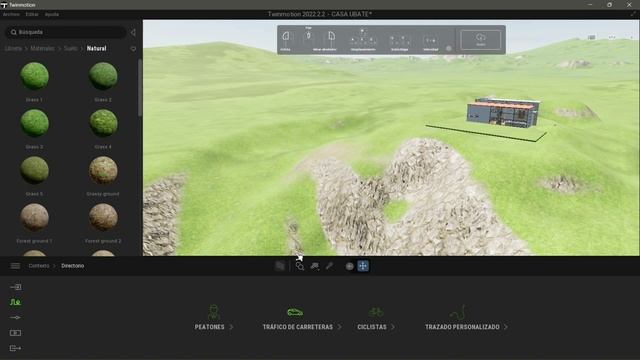Click the custom path curve icon
Image resolution: width=640 pixels, height=360 pixels.
458,312
